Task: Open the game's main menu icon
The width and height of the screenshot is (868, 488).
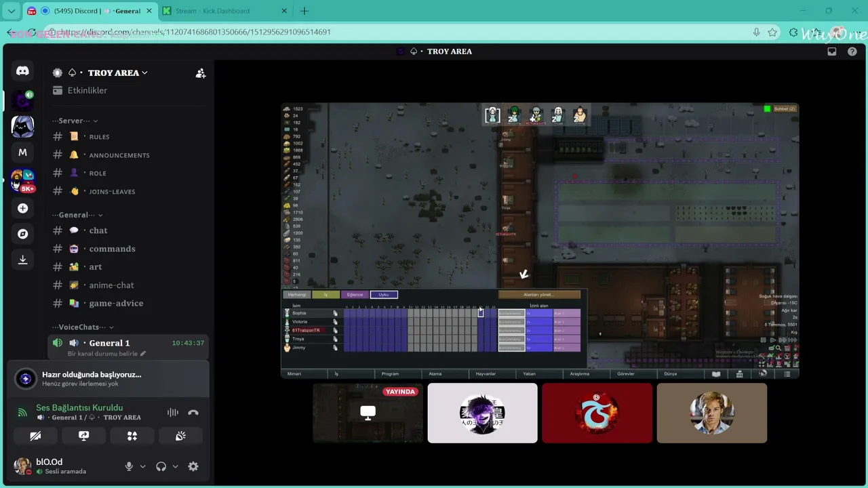Action: click(787, 373)
